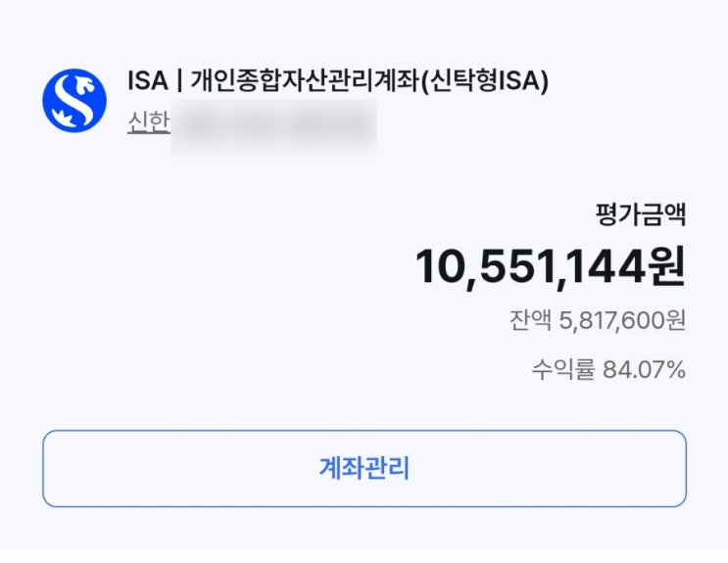Image resolution: width=728 pixels, height=563 pixels.
Task: Select the blurred account number
Action: point(273,126)
